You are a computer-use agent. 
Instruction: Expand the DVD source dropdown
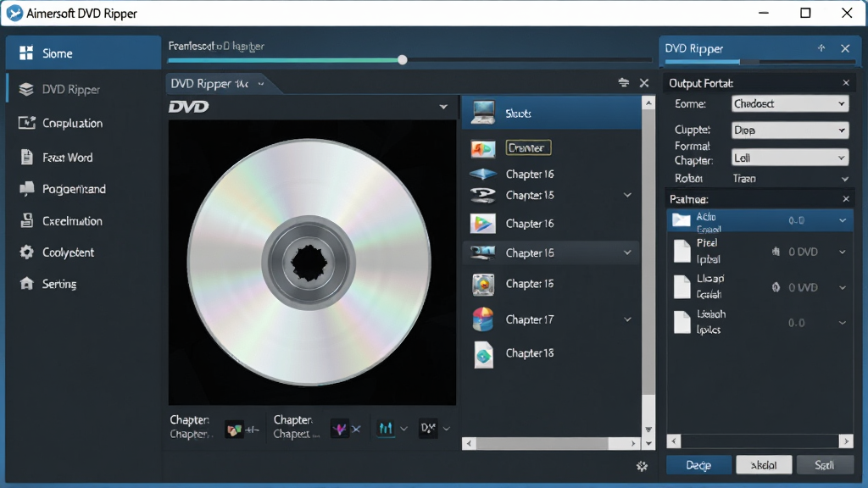[443, 107]
